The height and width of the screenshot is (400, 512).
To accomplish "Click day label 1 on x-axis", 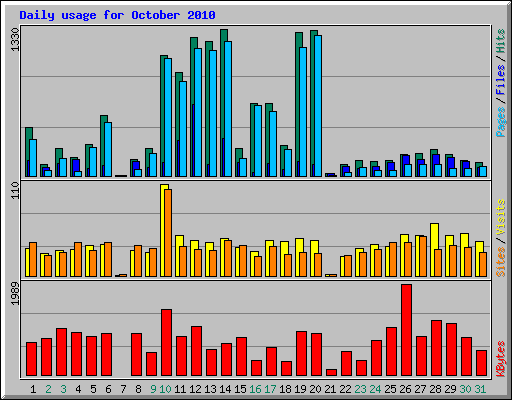I will point(33,389).
